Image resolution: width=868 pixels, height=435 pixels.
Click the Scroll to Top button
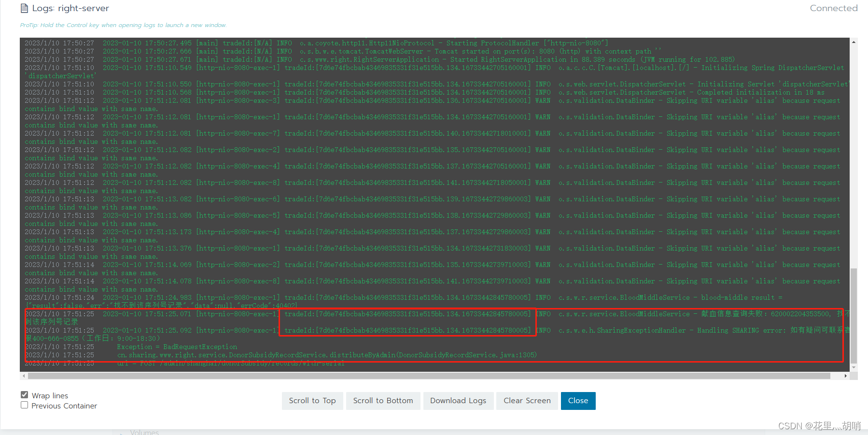click(x=312, y=401)
